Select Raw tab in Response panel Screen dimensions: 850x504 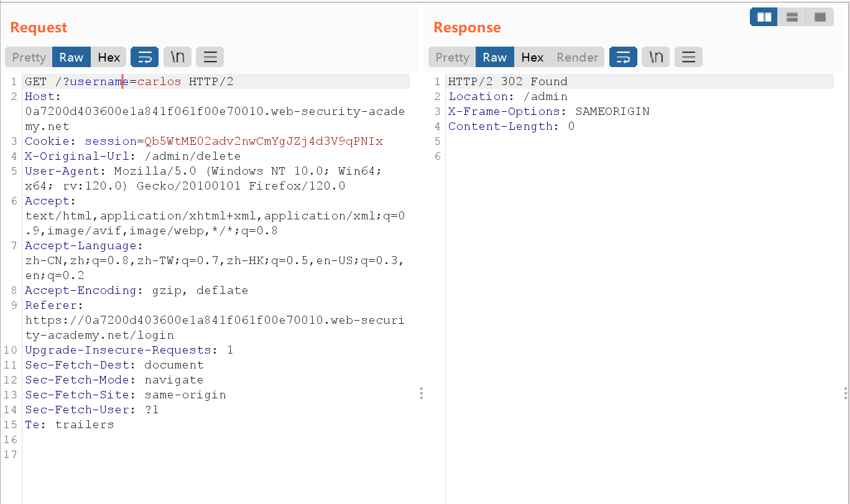tap(495, 57)
